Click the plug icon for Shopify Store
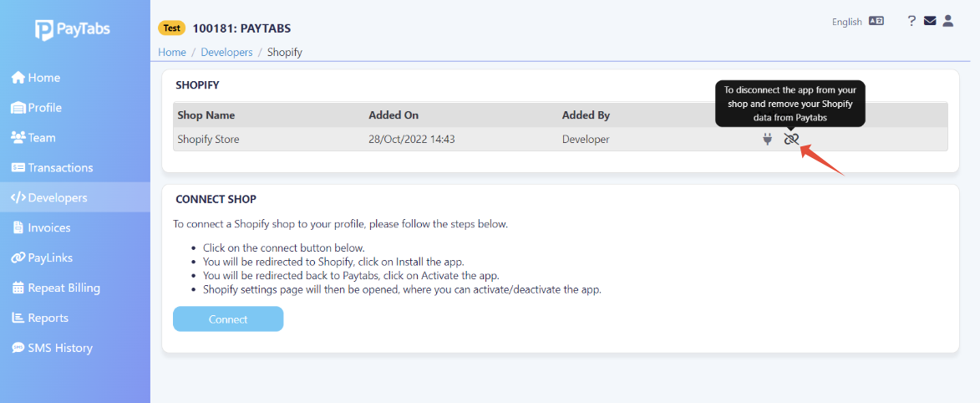This screenshot has width=980, height=403. (768, 140)
